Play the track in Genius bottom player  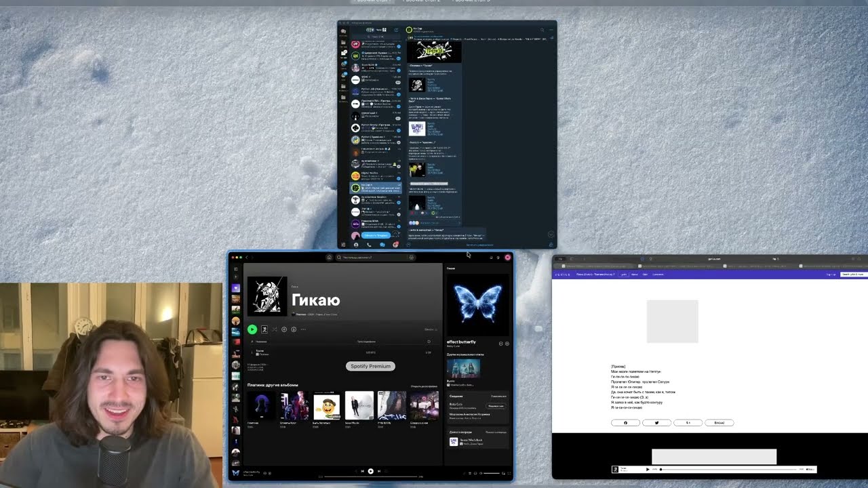(648, 469)
